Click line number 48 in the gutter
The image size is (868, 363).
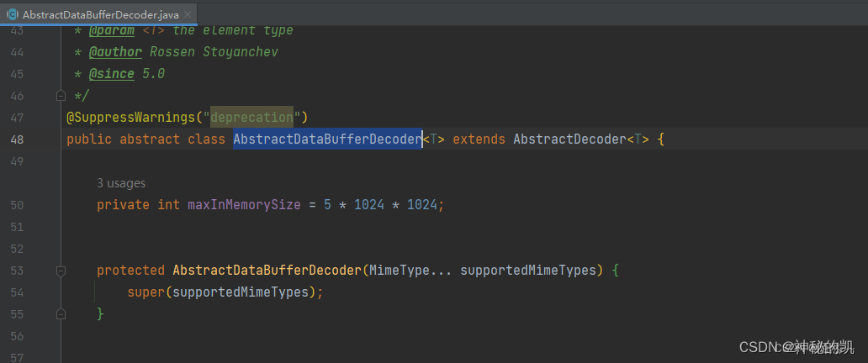pos(17,139)
